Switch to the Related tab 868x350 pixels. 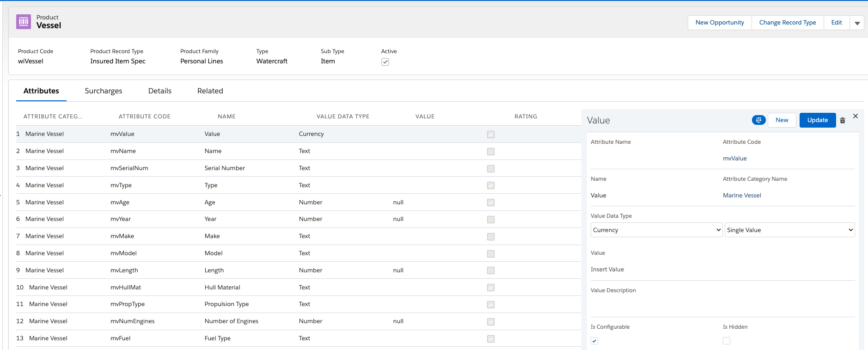[210, 91]
